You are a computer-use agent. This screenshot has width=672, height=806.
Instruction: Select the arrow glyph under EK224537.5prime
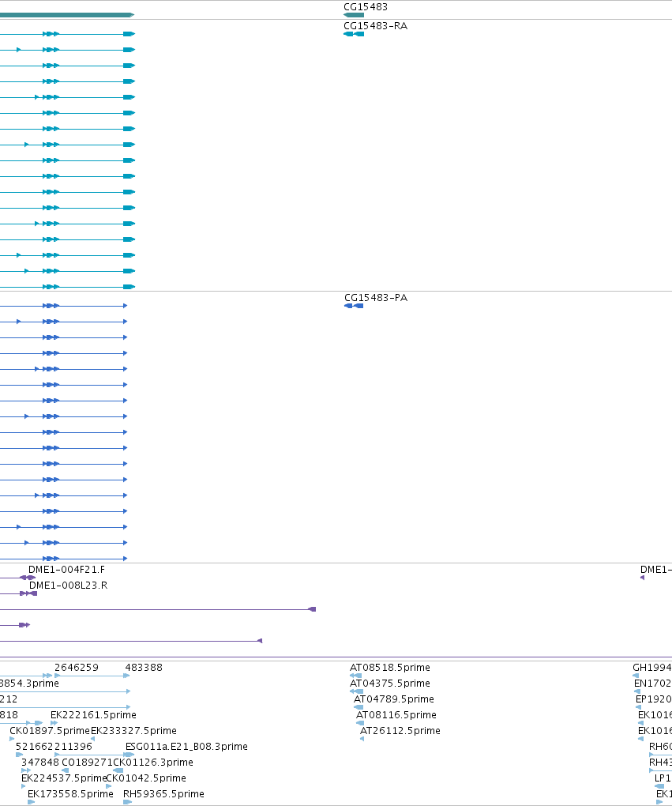24,786
